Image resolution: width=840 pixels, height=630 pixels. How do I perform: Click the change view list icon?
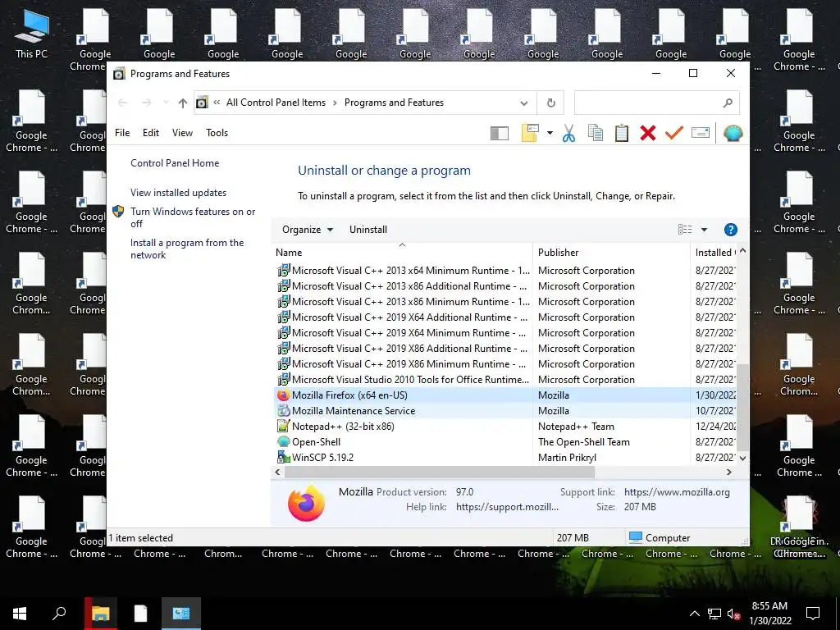(x=685, y=230)
